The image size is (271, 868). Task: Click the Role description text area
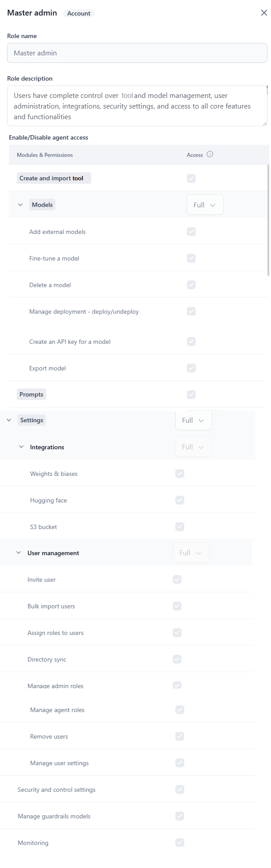coord(137,106)
